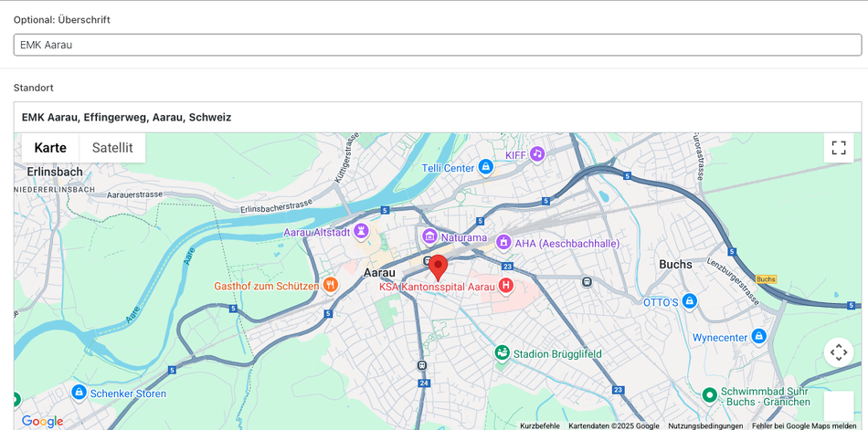Click the Schenker Storen shop icon

click(79, 393)
